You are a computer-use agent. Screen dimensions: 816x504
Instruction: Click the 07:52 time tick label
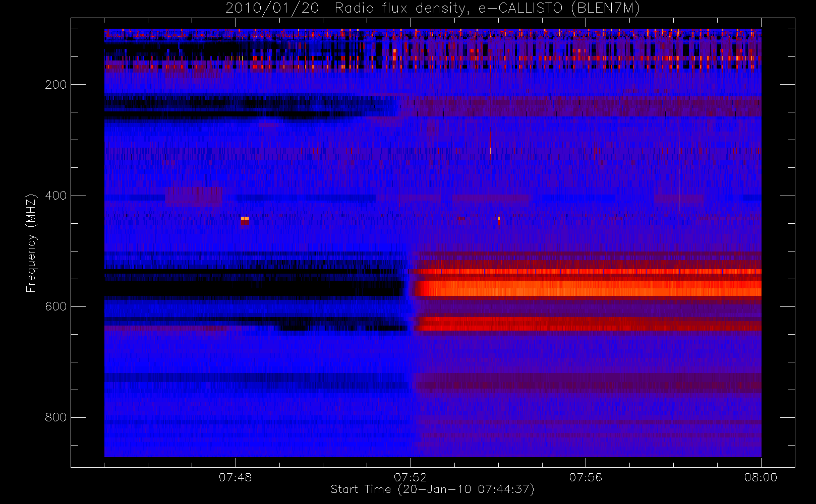coord(410,477)
